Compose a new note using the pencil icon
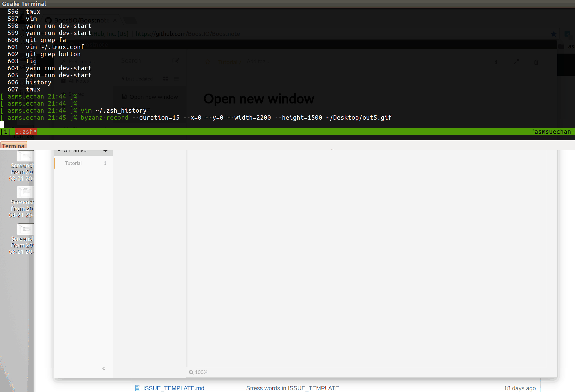 (x=176, y=60)
